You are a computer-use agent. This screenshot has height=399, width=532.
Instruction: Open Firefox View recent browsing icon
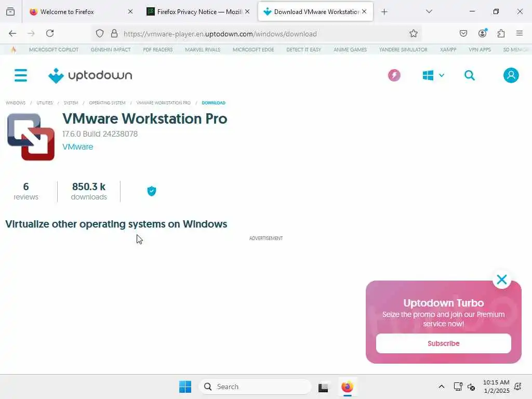pos(10,12)
